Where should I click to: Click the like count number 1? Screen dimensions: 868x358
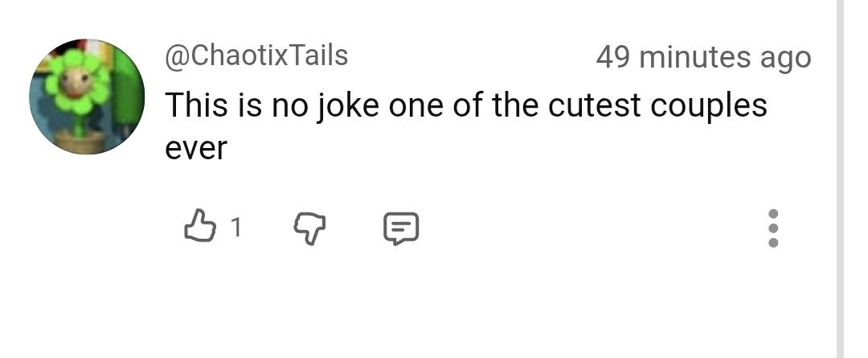click(x=235, y=228)
